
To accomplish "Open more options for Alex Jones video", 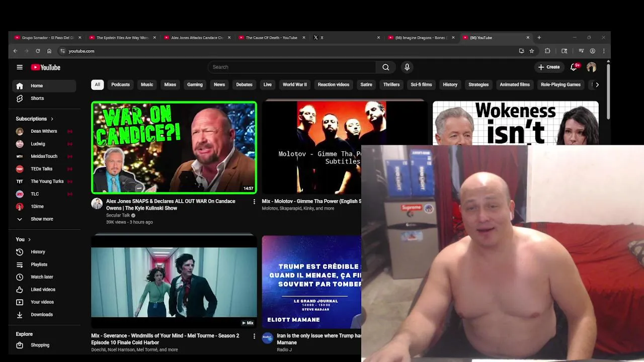I will pyautogui.click(x=254, y=202).
